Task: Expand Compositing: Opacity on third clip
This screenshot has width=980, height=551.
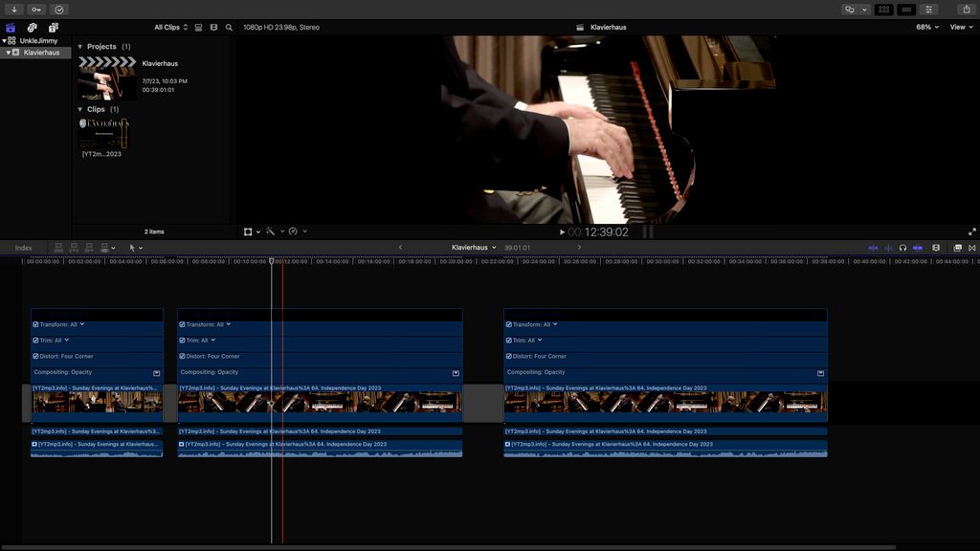Action: point(820,373)
